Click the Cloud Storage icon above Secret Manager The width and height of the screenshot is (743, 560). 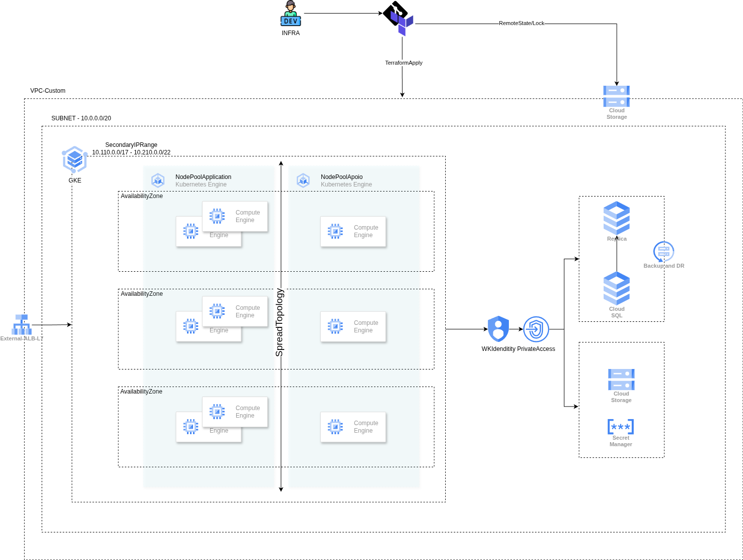(x=621, y=380)
